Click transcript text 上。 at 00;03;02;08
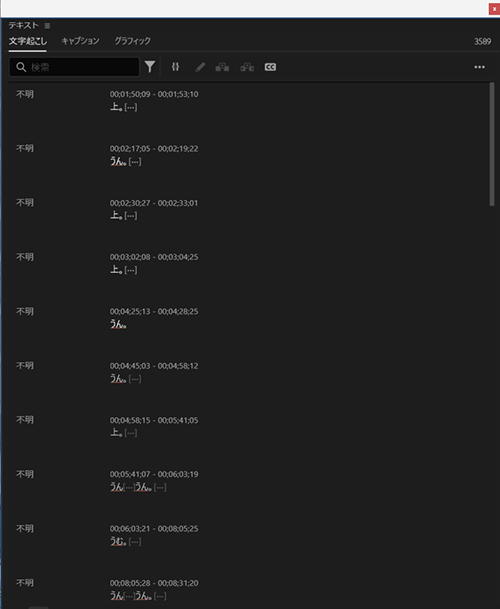Viewport: 500px width, 609px height. pyautogui.click(x=116, y=270)
